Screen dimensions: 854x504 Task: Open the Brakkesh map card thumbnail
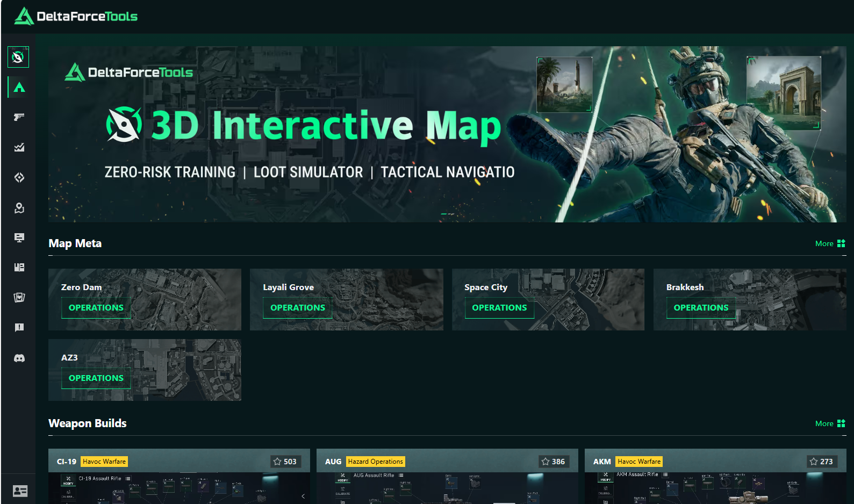click(750, 299)
